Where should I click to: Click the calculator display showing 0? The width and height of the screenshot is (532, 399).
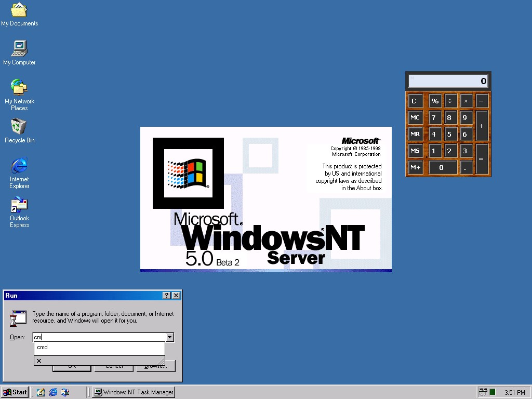[x=448, y=81]
